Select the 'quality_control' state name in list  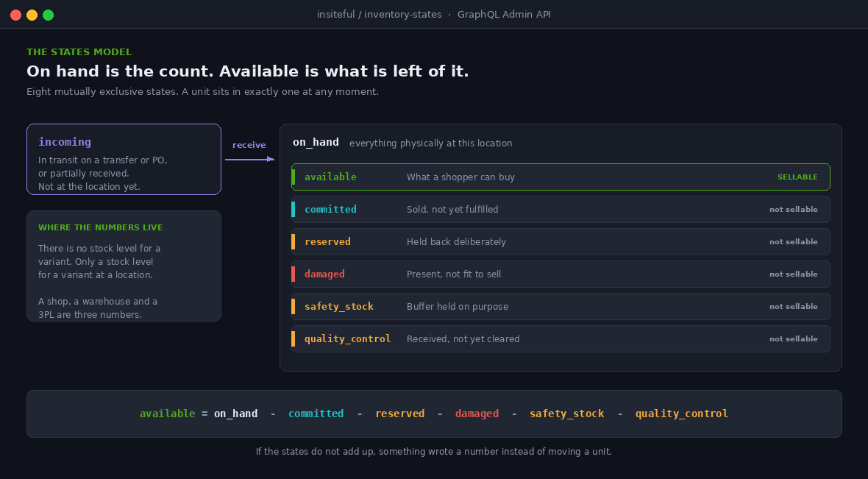[x=348, y=339]
